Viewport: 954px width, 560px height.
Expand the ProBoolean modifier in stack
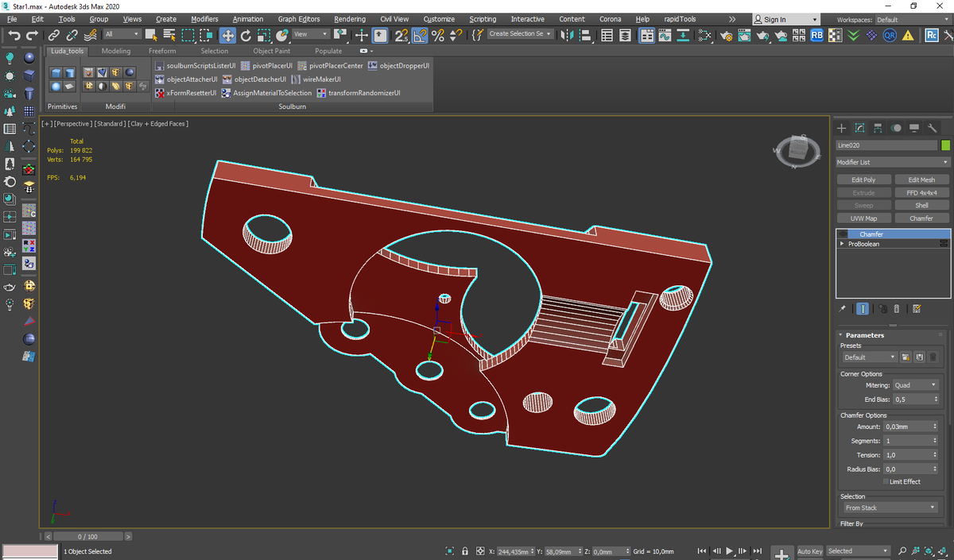(x=842, y=244)
